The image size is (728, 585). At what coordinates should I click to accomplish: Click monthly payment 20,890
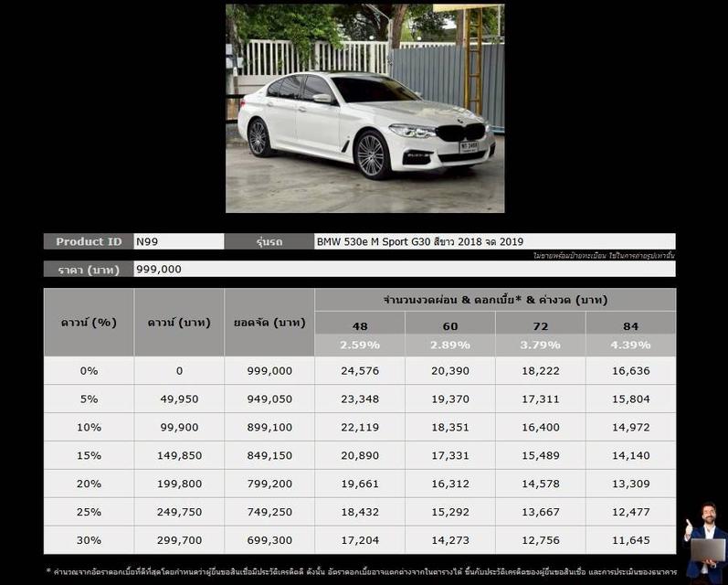point(360,456)
